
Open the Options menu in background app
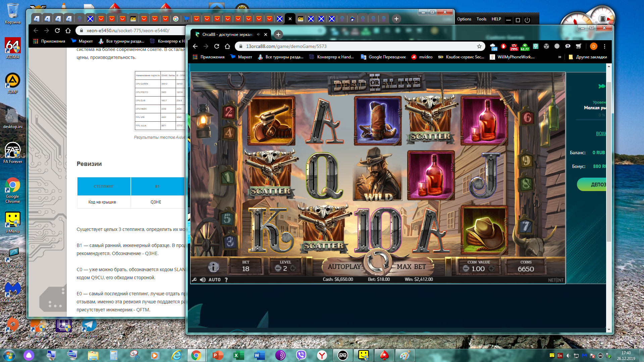click(x=464, y=19)
